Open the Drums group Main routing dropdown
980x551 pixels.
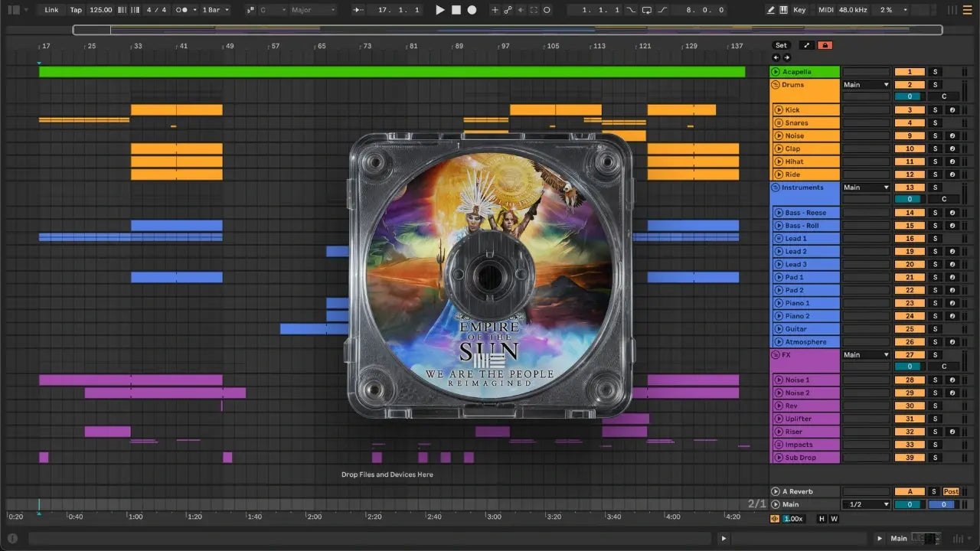pyautogui.click(x=866, y=85)
